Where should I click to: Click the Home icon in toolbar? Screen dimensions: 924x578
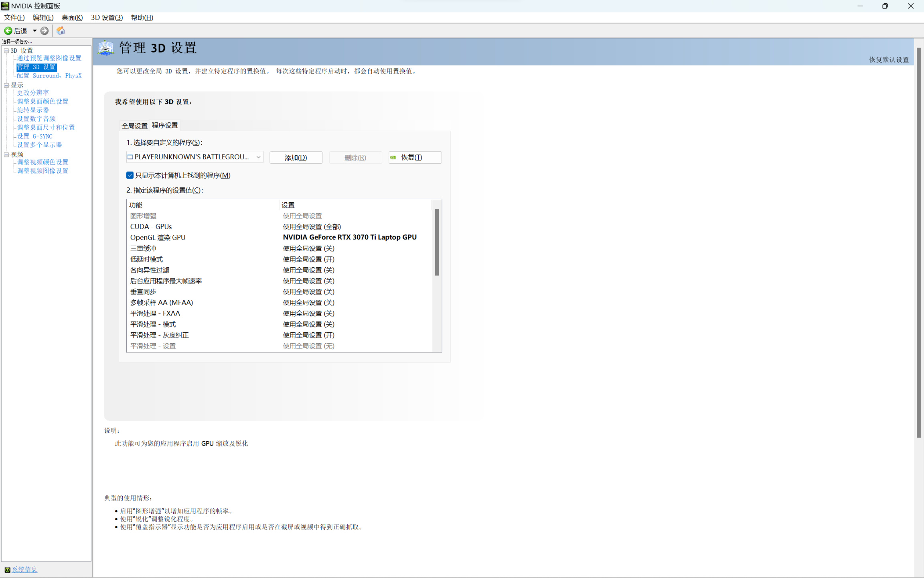tap(61, 31)
